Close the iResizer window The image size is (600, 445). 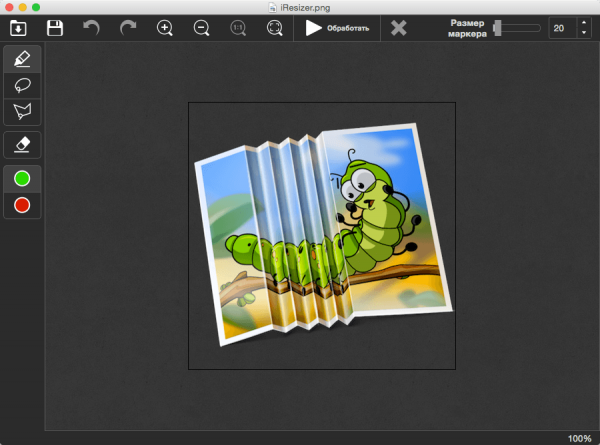point(9,7)
